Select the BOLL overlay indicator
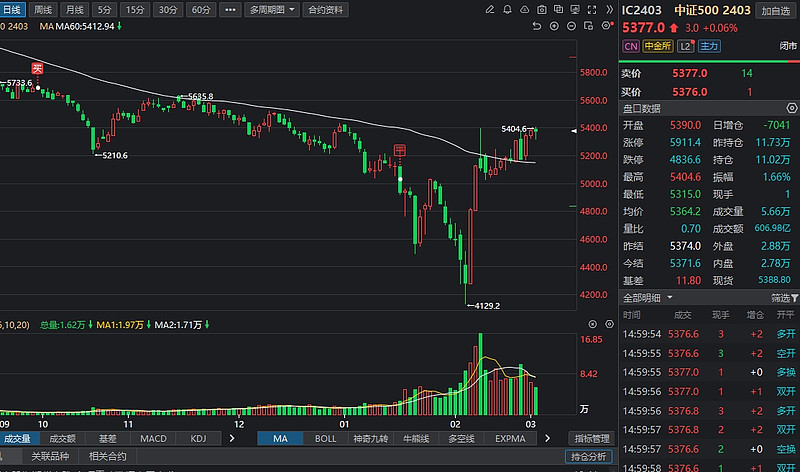This screenshot has width=800, height=472. 326,438
